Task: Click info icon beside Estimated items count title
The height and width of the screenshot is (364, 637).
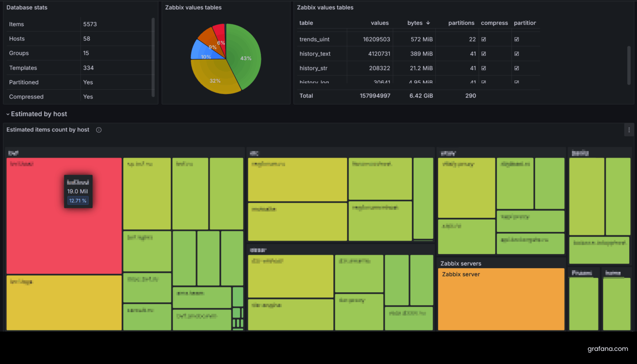Action: coord(99,130)
